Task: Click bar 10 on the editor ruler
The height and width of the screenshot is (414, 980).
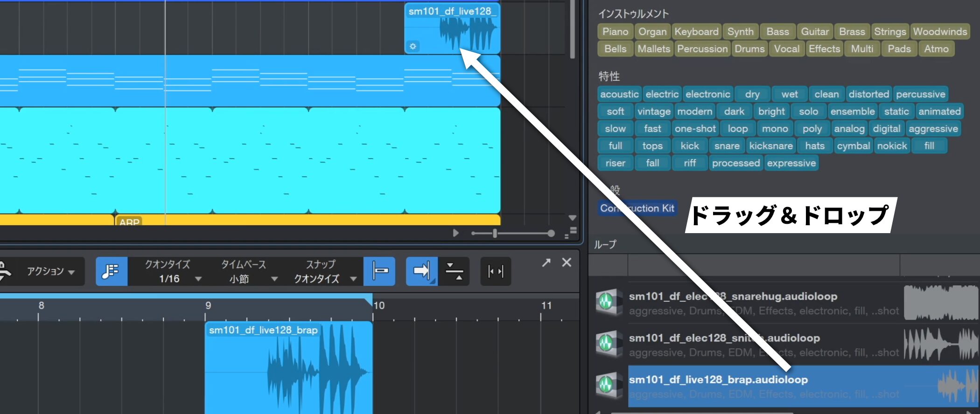Action: 379,306
